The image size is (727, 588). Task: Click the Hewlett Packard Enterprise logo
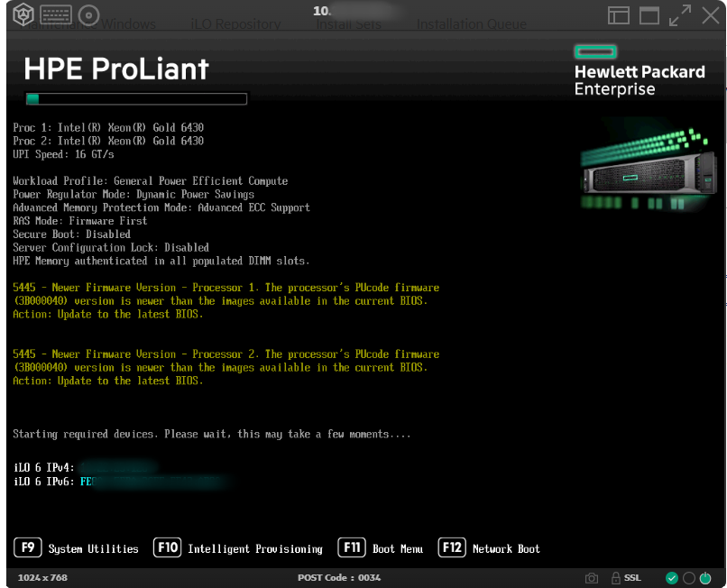pyautogui.click(x=639, y=69)
